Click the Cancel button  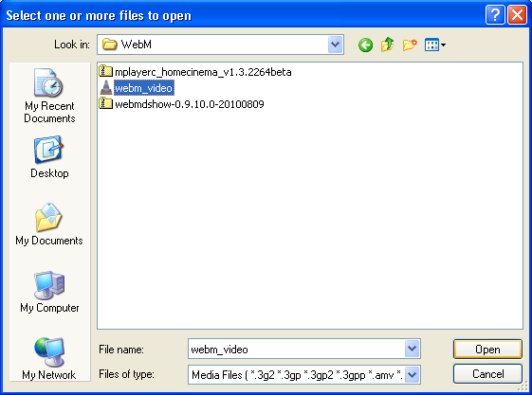pyautogui.click(x=487, y=374)
